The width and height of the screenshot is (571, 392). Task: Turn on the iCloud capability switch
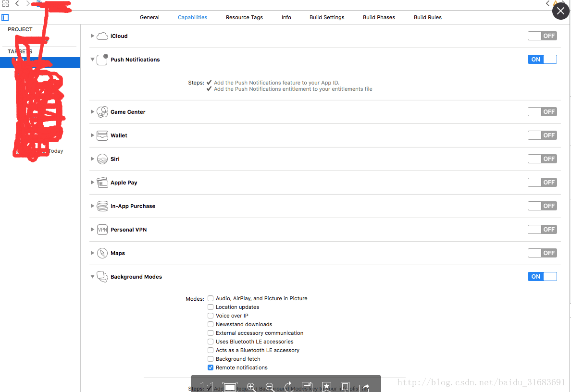pos(542,36)
